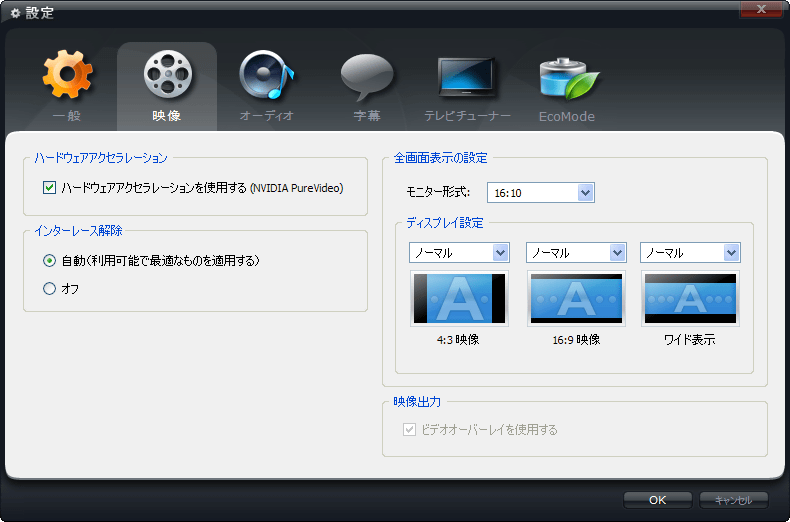Click the 字幕 tab label
This screenshot has width=790, height=522.
(367, 116)
